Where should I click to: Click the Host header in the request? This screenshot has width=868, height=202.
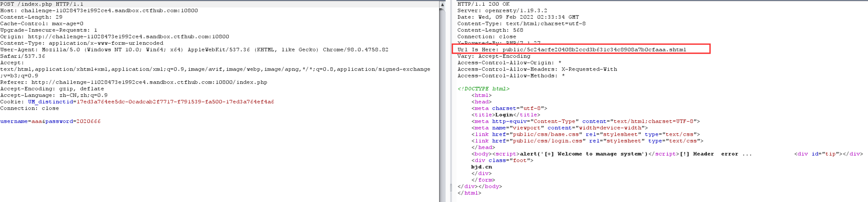pyautogui.click(x=99, y=11)
